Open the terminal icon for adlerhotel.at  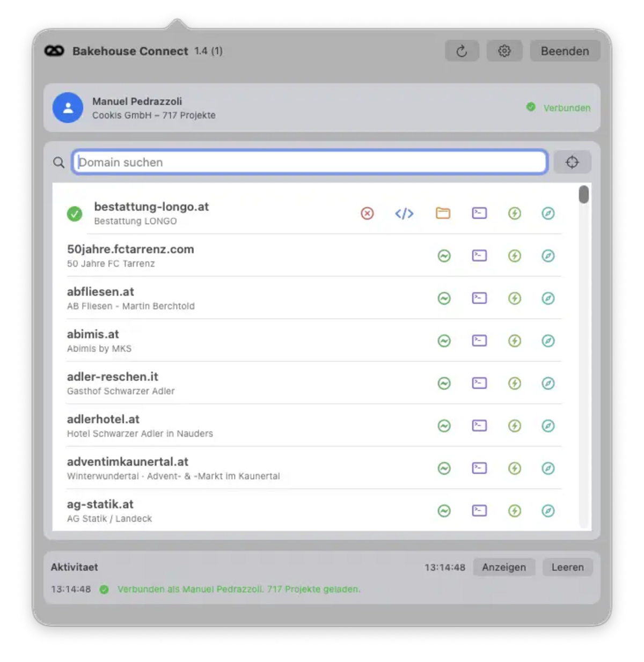tap(479, 425)
